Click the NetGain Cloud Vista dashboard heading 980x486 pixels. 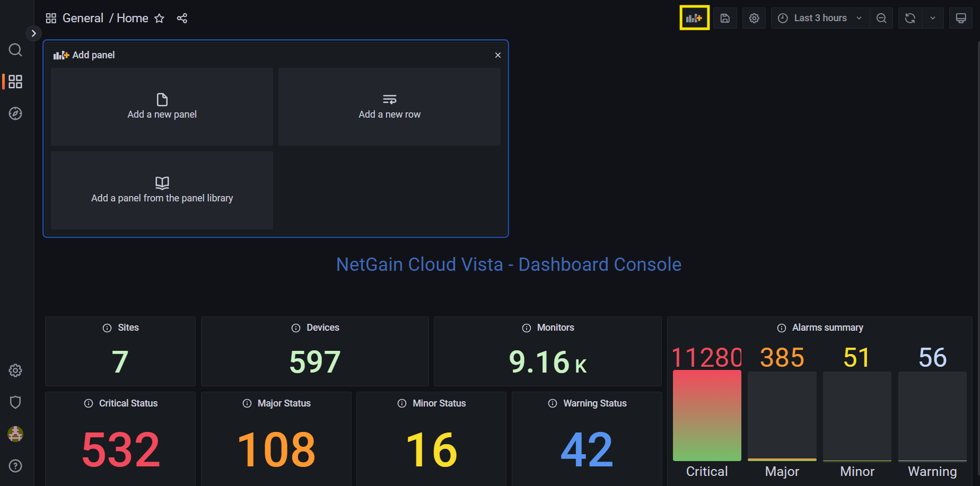(x=509, y=264)
